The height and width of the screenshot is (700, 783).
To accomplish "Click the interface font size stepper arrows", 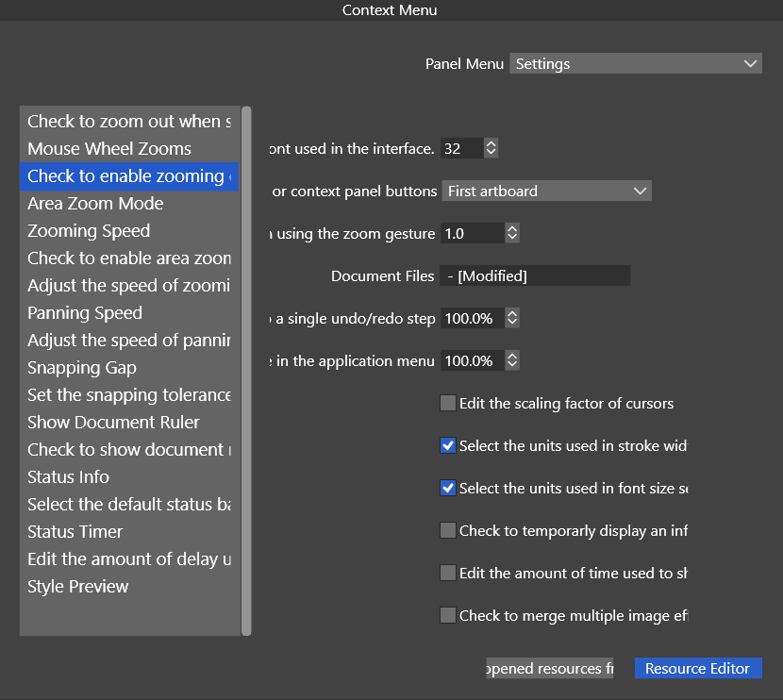I will click(x=491, y=148).
